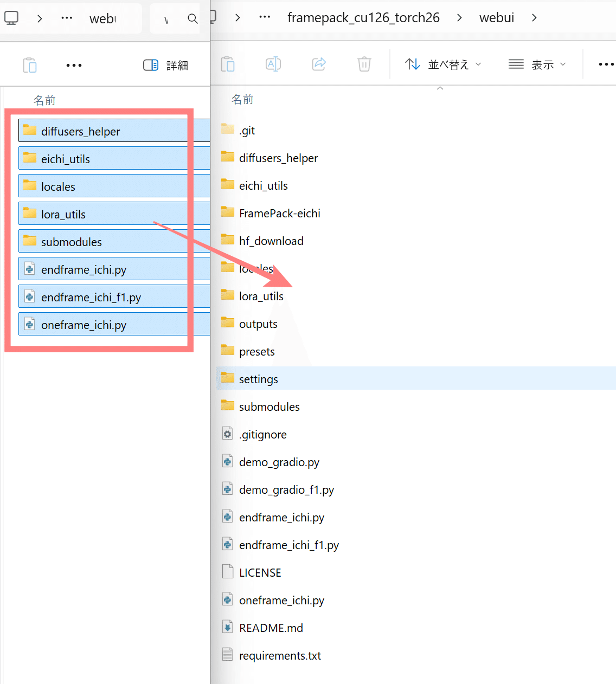Click the share icon in the toolbar
The height and width of the screenshot is (684, 616).
[319, 64]
